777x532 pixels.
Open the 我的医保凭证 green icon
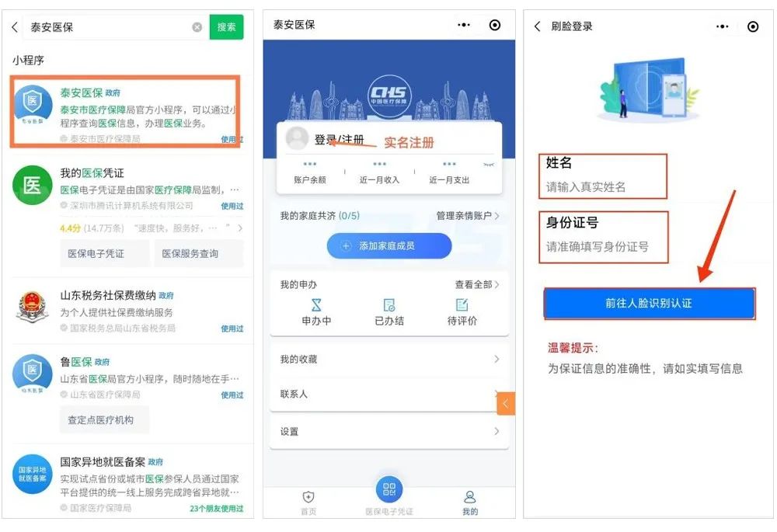pyautogui.click(x=32, y=186)
